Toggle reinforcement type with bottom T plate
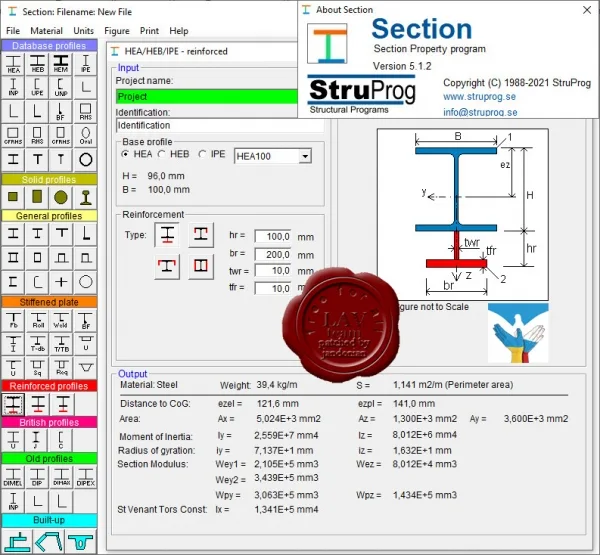Viewport: 600px width, 555px height. click(x=167, y=234)
